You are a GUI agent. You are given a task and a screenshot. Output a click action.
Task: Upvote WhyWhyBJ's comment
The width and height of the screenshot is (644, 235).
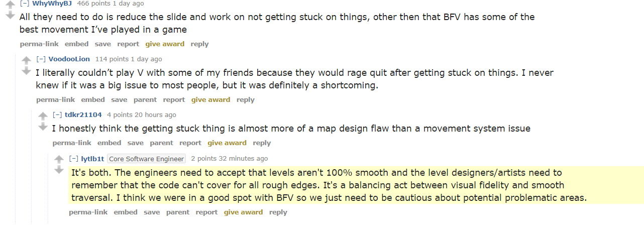(x=10, y=5)
